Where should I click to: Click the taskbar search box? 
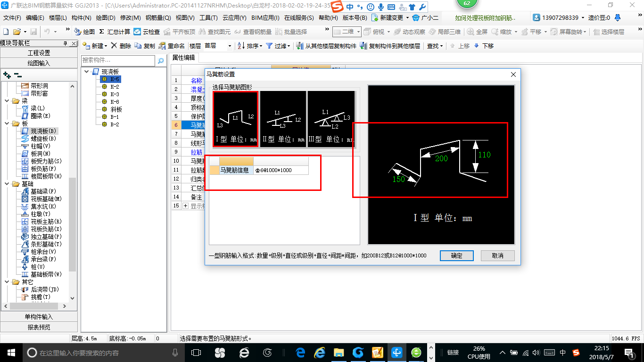(104, 353)
